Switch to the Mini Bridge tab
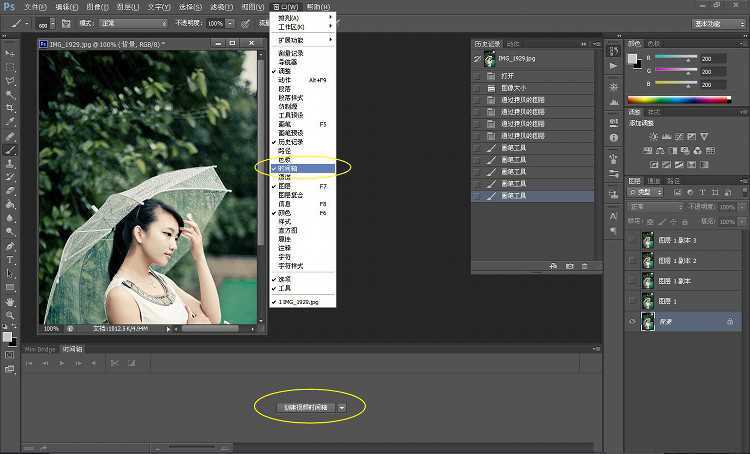Image resolution: width=750 pixels, height=454 pixels. click(40, 349)
